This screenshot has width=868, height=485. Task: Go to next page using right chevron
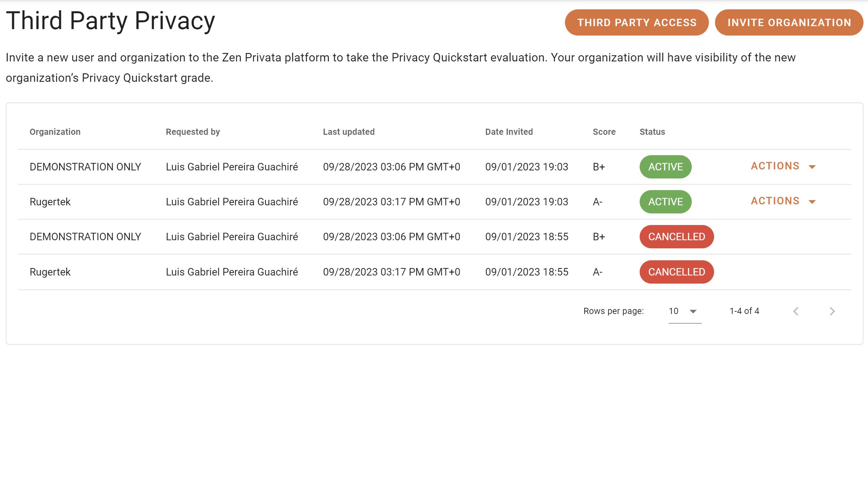pyautogui.click(x=832, y=311)
